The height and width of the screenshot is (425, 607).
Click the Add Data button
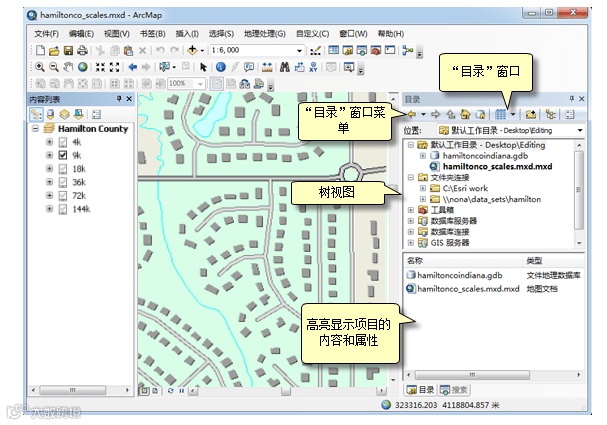[192, 50]
